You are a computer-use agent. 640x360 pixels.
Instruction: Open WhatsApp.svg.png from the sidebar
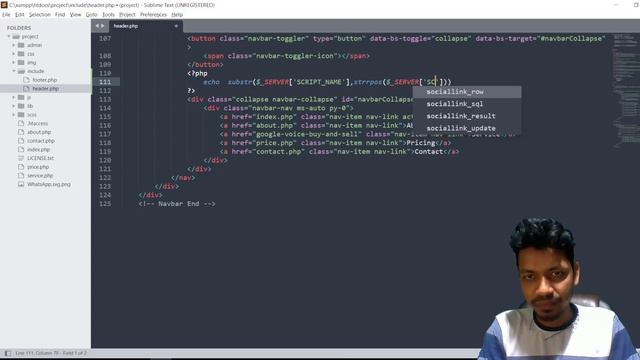49,184
